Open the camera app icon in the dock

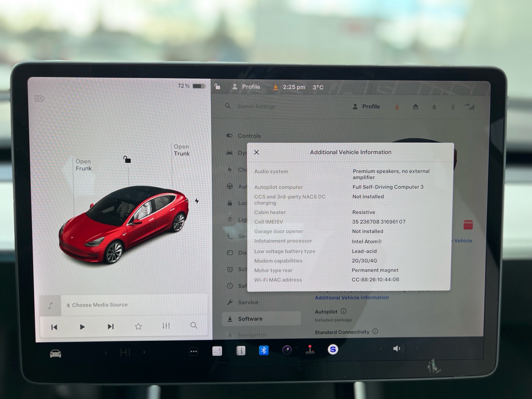point(287,350)
